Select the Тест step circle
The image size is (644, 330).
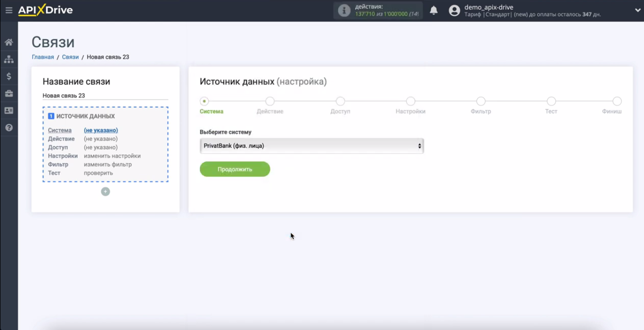551,101
